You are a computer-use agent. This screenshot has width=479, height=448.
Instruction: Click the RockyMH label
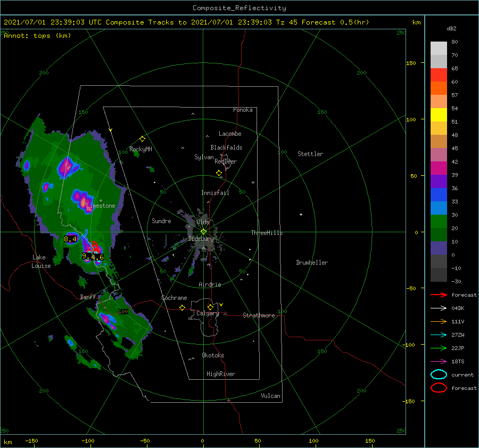click(x=141, y=149)
